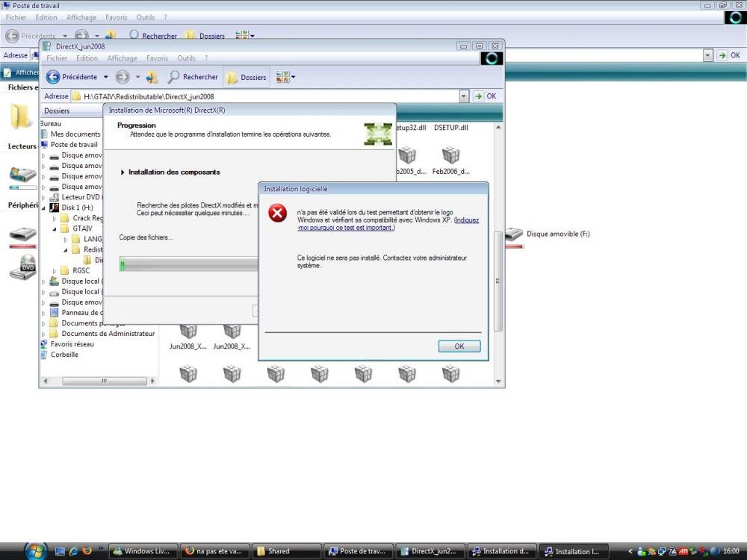Click the address field showing H:\GTAIV\Redistributable path
The width and height of the screenshot is (747, 560).
click(269, 96)
